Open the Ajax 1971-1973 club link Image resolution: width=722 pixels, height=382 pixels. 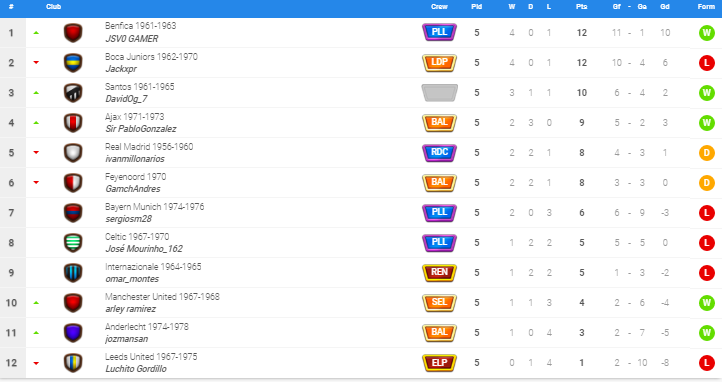point(134,117)
